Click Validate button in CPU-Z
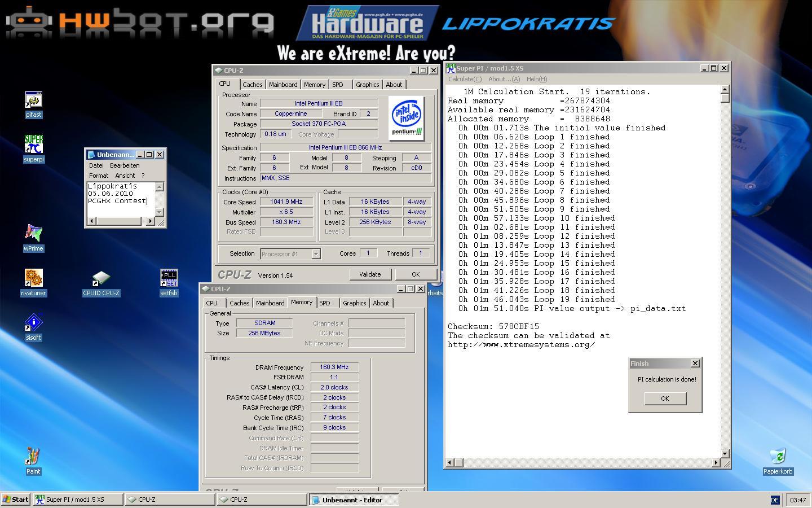Screen dimensions: 812x508 coord(370,274)
